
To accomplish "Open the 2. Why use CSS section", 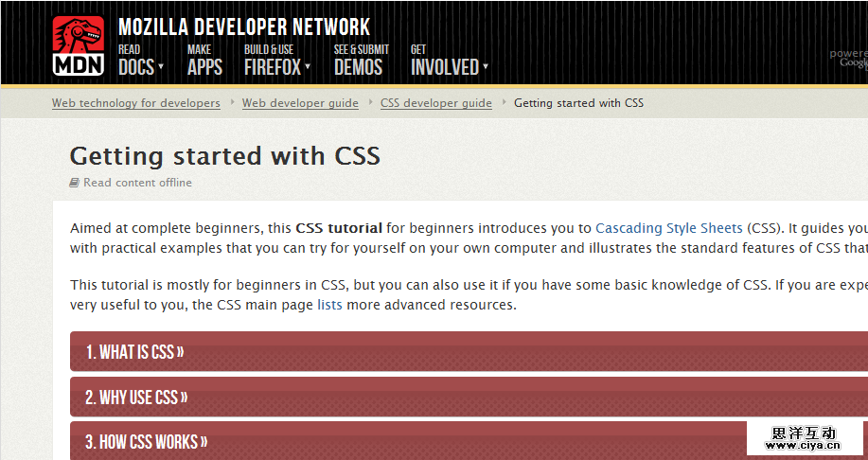I will [x=136, y=398].
